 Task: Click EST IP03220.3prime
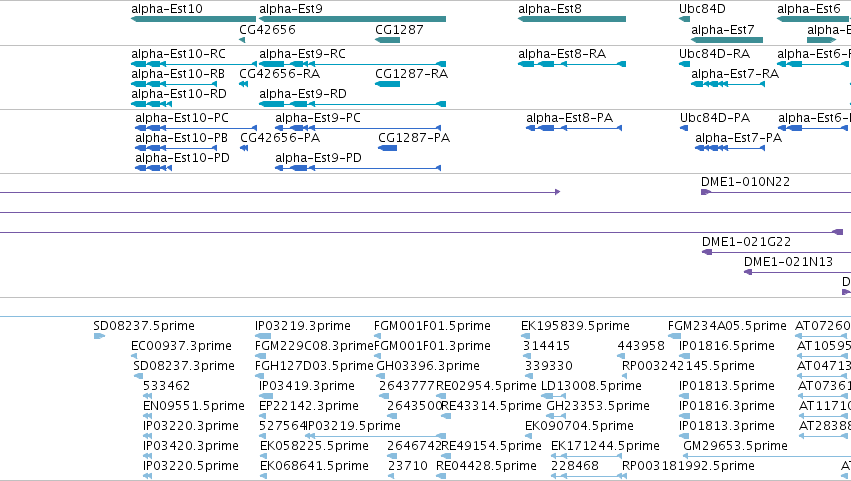click(148, 436)
